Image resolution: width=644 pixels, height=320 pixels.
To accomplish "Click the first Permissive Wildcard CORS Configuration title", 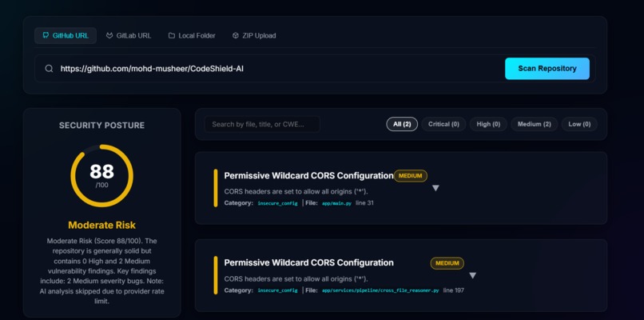I will [x=309, y=176].
